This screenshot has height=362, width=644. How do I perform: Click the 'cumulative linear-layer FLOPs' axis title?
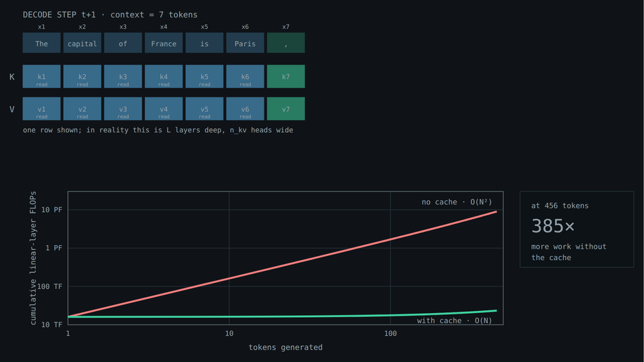[33, 258]
